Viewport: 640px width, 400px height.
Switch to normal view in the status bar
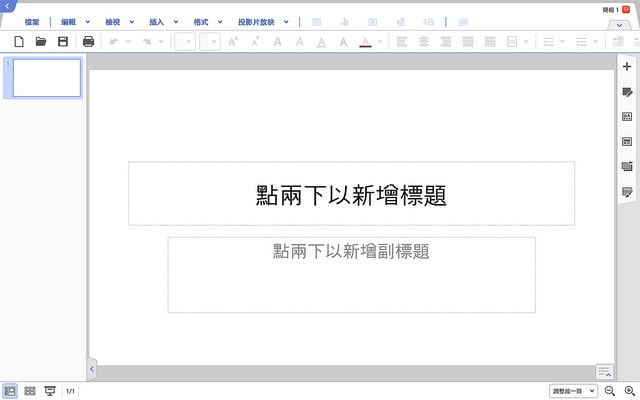(10, 390)
